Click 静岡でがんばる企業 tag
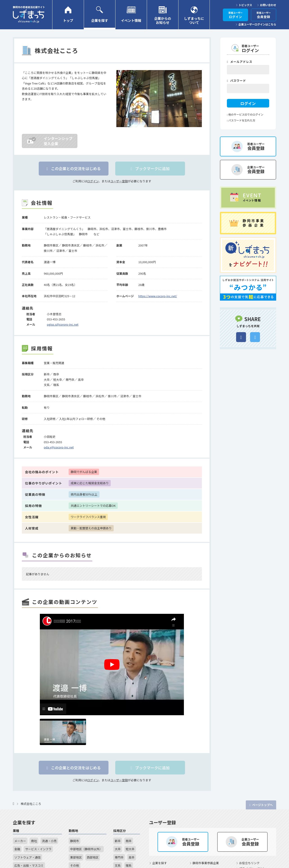289x868 pixels. point(84,472)
